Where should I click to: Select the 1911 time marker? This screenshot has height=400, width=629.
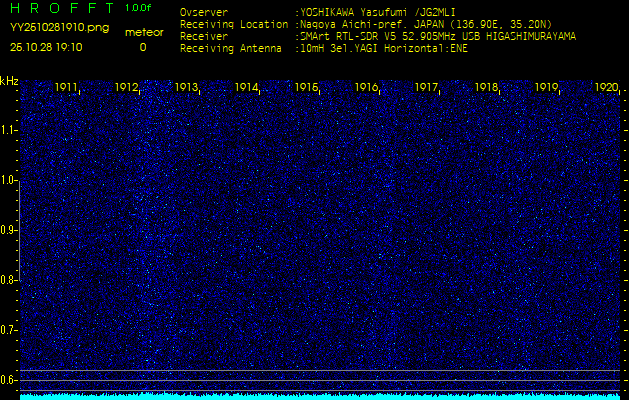click(67, 88)
